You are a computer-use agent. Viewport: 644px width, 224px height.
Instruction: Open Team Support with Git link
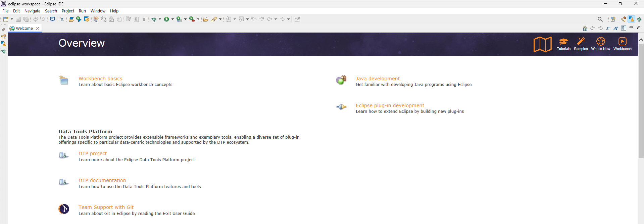pyautogui.click(x=106, y=207)
